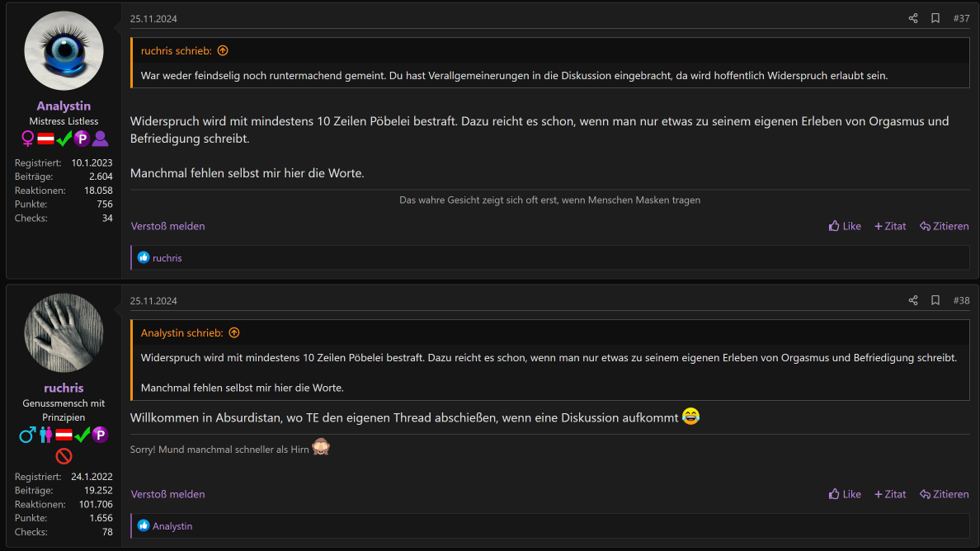Image resolution: width=980 pixels, height=551 pixels.
Task: Click Analystin's Beiträge count 2.604
Action: click(101, 177)
